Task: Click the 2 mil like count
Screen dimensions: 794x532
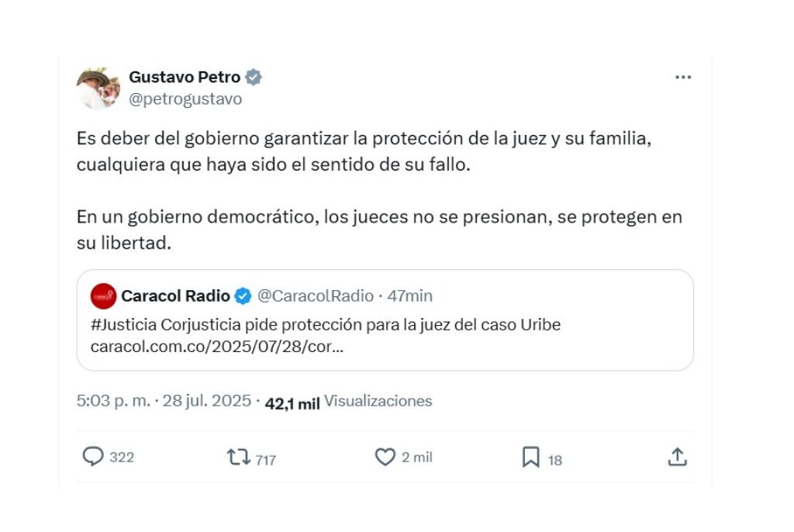Action: pos(416,458)
